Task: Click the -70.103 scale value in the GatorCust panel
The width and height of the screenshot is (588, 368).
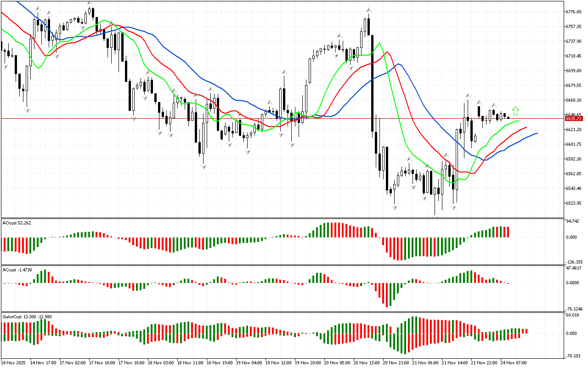Action: (x=574, y=356)
